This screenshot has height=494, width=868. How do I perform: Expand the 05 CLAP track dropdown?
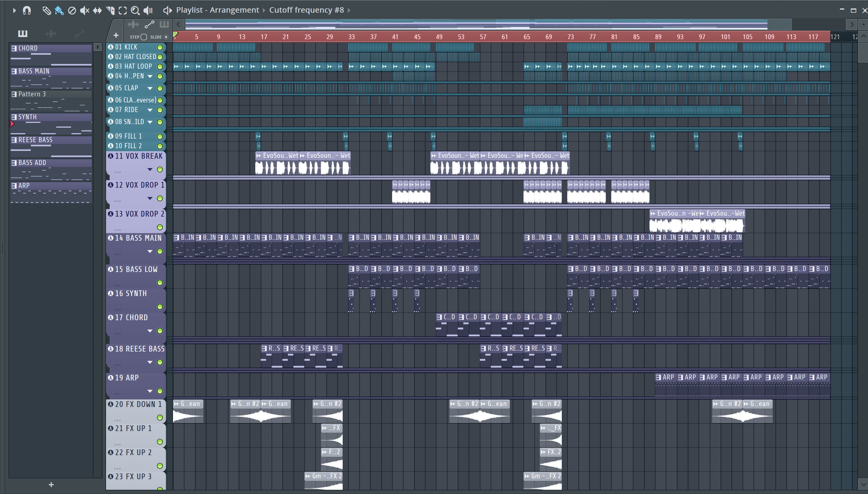point(150,89)
